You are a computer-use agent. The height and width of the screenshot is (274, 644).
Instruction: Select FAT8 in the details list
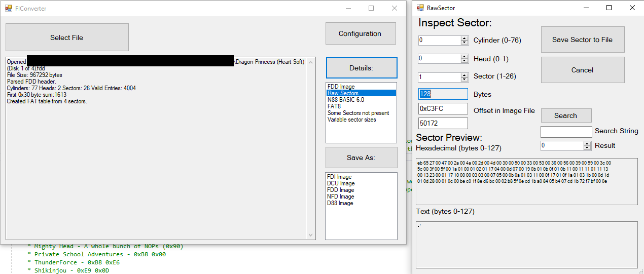pyautogui.click(x=334, y=106)
